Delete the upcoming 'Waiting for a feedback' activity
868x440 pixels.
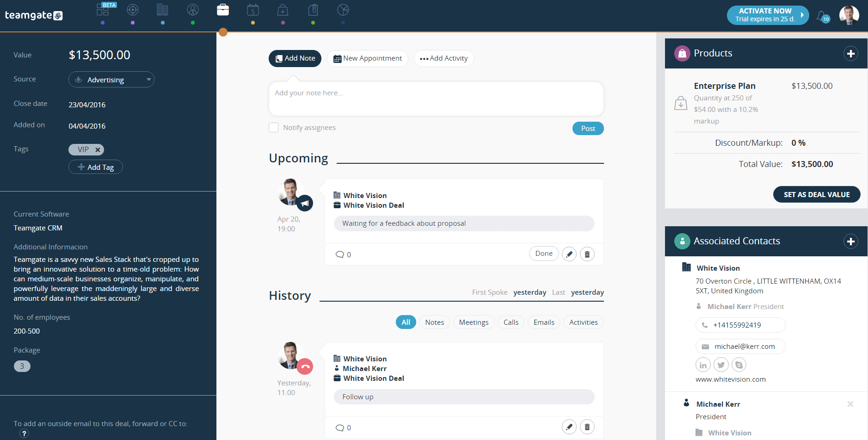pos(587,254)
